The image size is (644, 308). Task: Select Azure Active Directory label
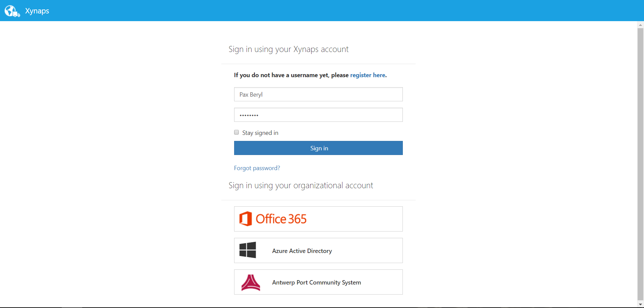pos(302,251)
